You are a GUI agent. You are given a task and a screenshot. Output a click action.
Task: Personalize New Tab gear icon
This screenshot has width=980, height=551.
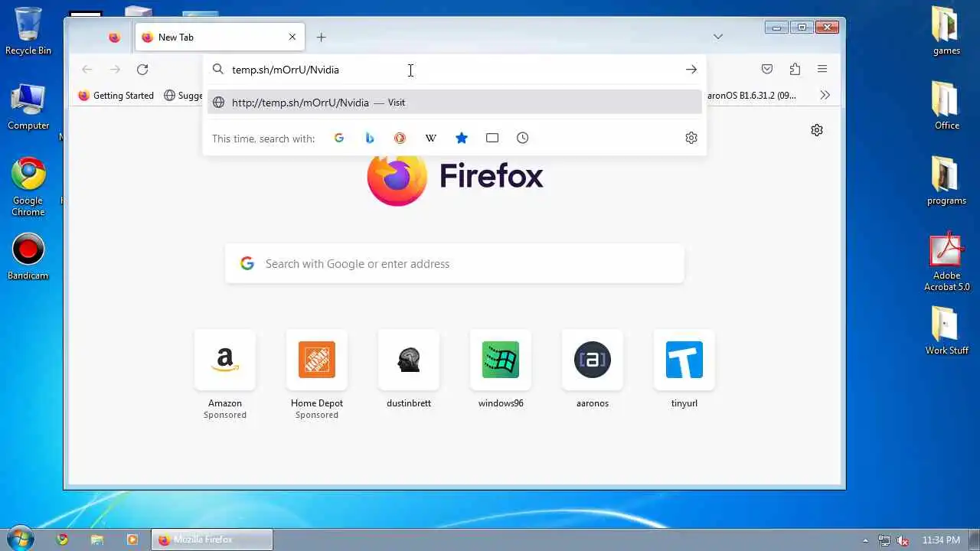[817, 130]
